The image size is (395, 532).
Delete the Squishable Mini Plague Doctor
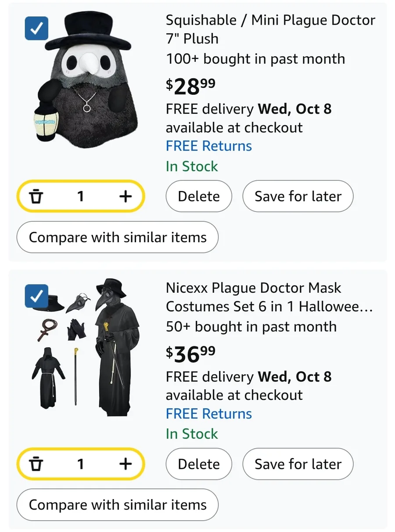(199, 197)
